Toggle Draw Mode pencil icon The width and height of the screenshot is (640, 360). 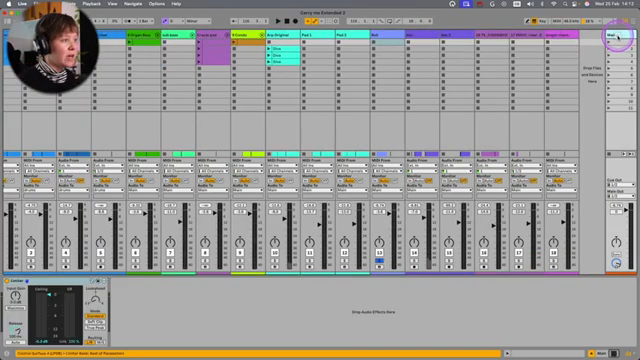tap(527, 21)
